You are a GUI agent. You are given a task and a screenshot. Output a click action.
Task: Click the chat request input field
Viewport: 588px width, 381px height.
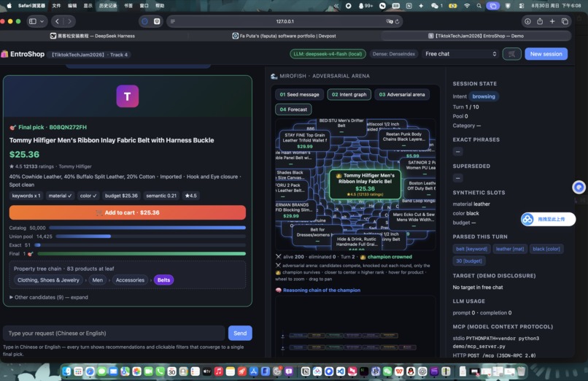tap(114, 333)
